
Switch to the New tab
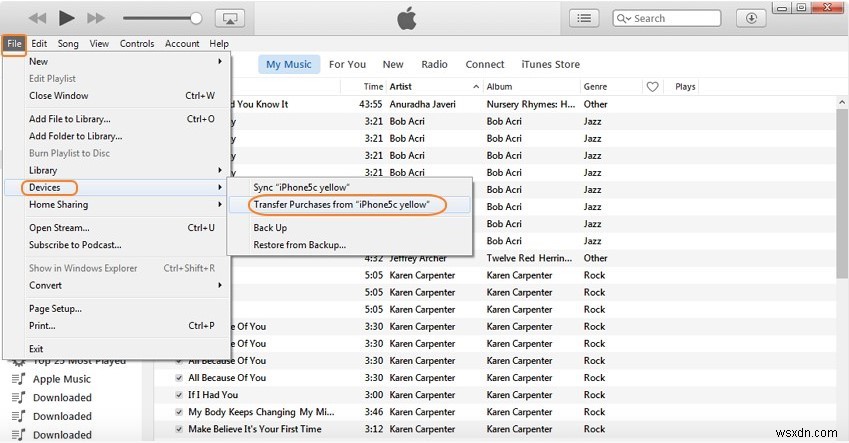pyautogui.click(x=393, y=64)
